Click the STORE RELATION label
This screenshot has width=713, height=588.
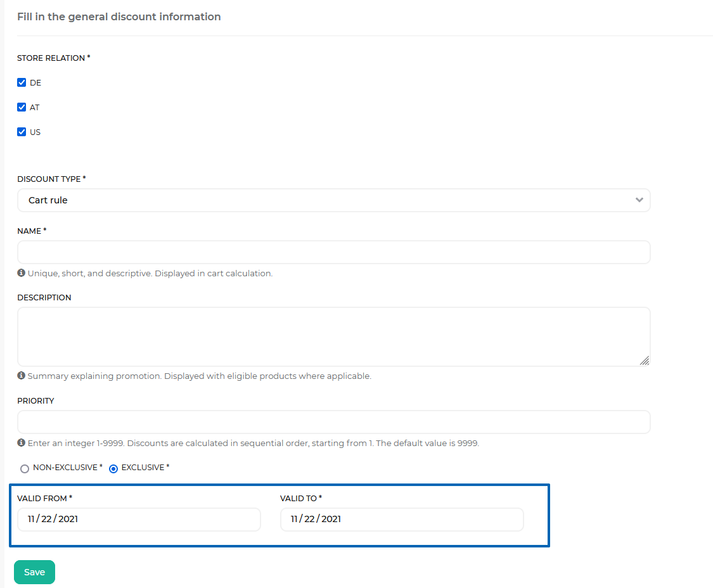pyautogui.click(x=54, y=58)
